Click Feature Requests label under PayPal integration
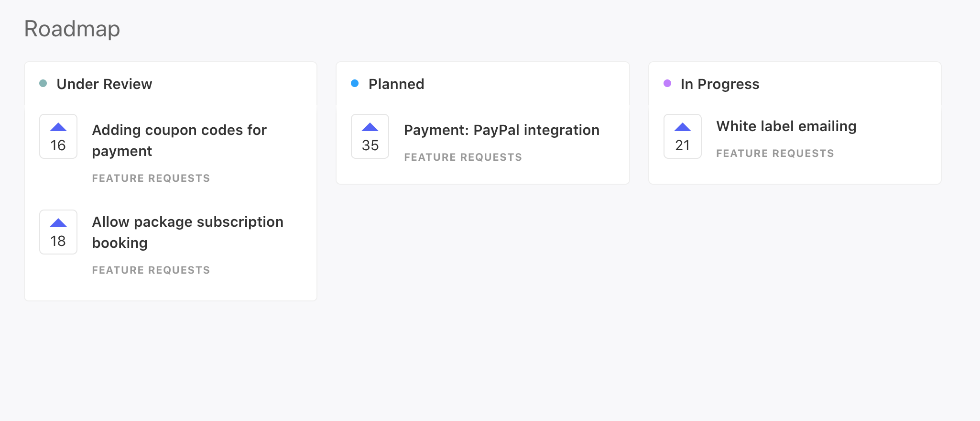 [463, 157]
